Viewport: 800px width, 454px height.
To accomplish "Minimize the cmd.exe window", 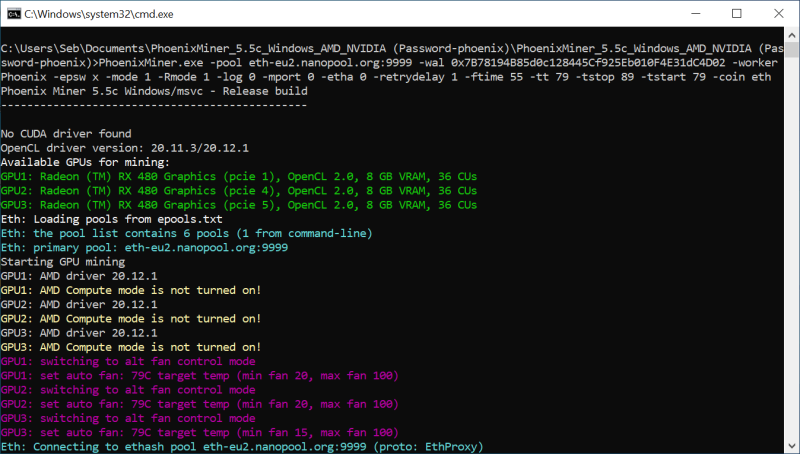I will (695, 14).
